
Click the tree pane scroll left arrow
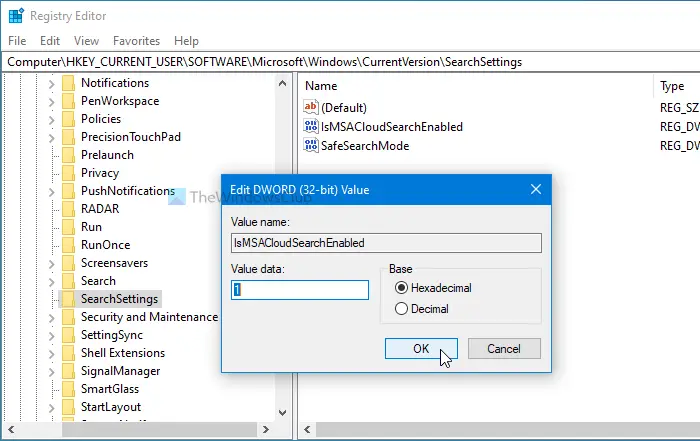pos(11,429)
